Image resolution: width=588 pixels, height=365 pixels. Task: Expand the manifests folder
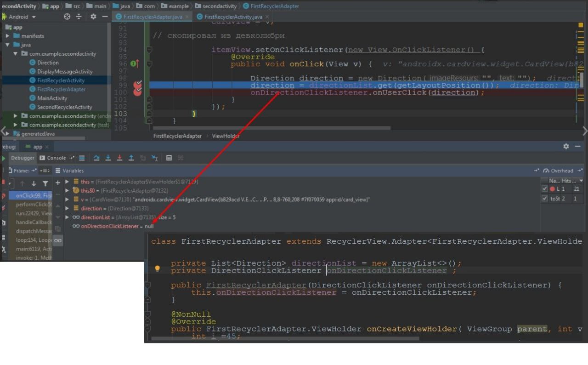click(8, 36)
